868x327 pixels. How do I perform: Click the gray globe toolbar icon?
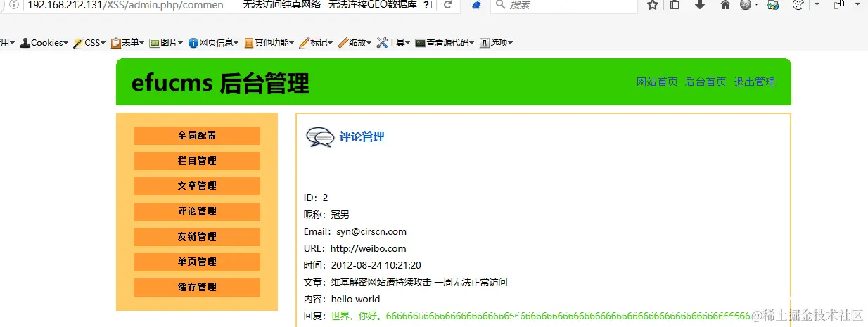click(x=746, y=5)
